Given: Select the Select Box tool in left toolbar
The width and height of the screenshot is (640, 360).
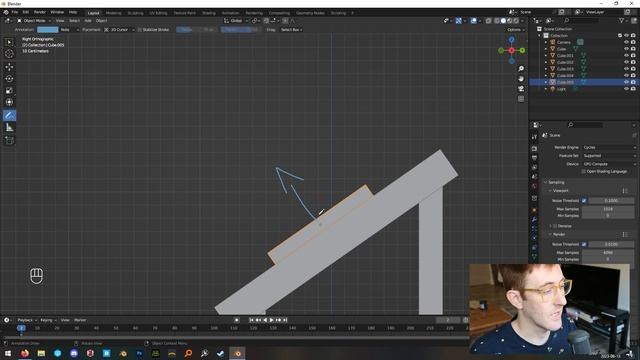Looking at the screenshot, I should pyautogui.click(x=9, y=42).
